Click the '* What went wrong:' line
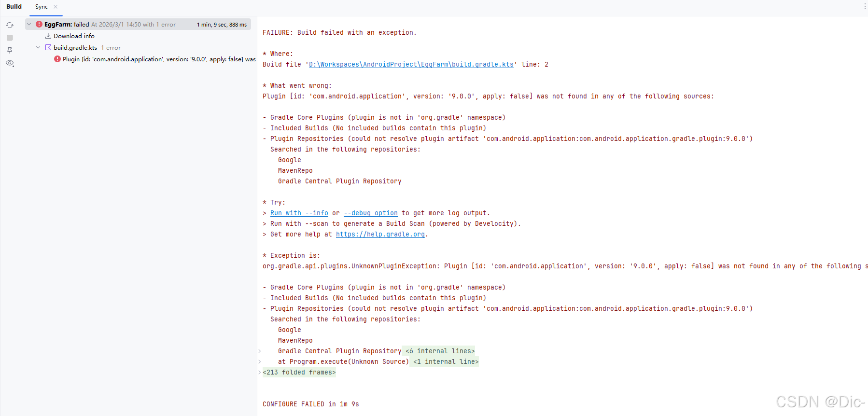868x416 pixels. tap(297, 85)
